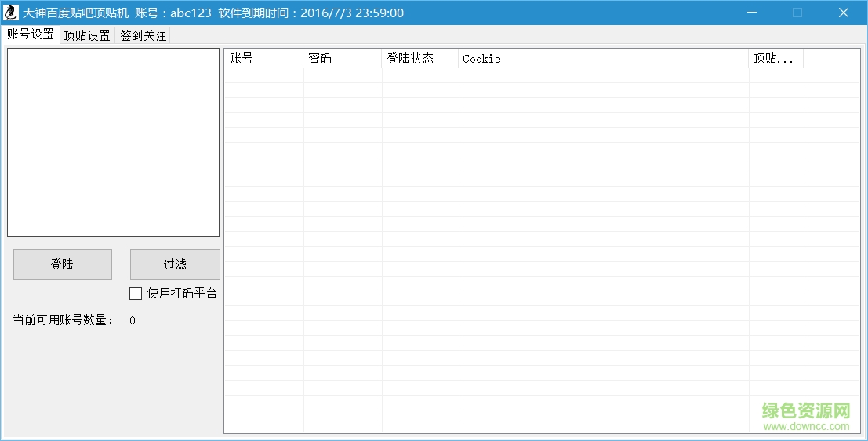Viewport: 868px width, 441px height.
Task: Click the title bar text showing 账号：abc123
Action: tap(173, 13)
